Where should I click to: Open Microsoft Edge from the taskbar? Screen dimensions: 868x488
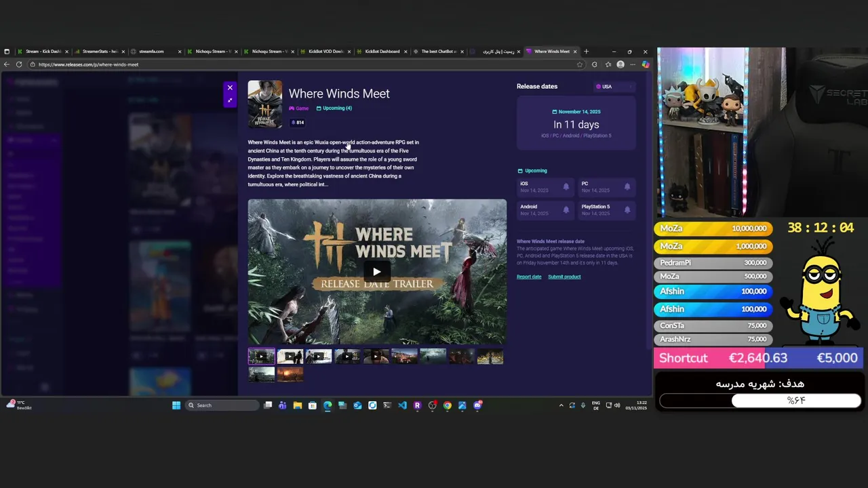tap(328, 405)
